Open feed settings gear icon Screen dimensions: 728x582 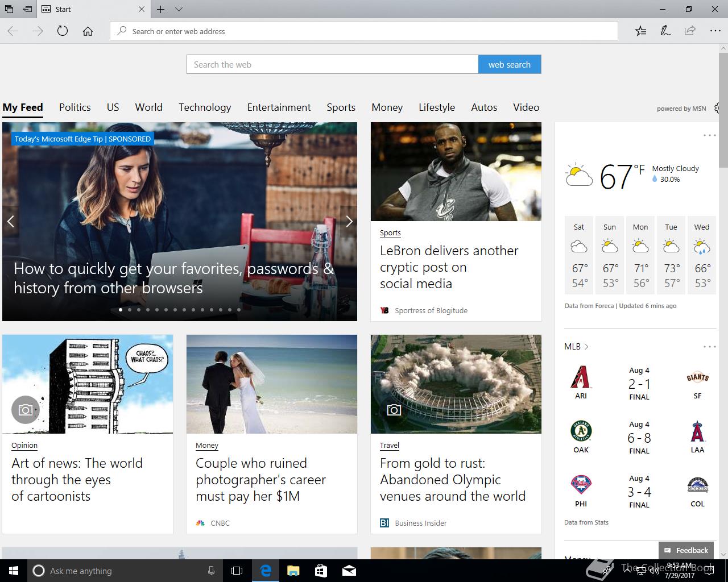(718, 108)
